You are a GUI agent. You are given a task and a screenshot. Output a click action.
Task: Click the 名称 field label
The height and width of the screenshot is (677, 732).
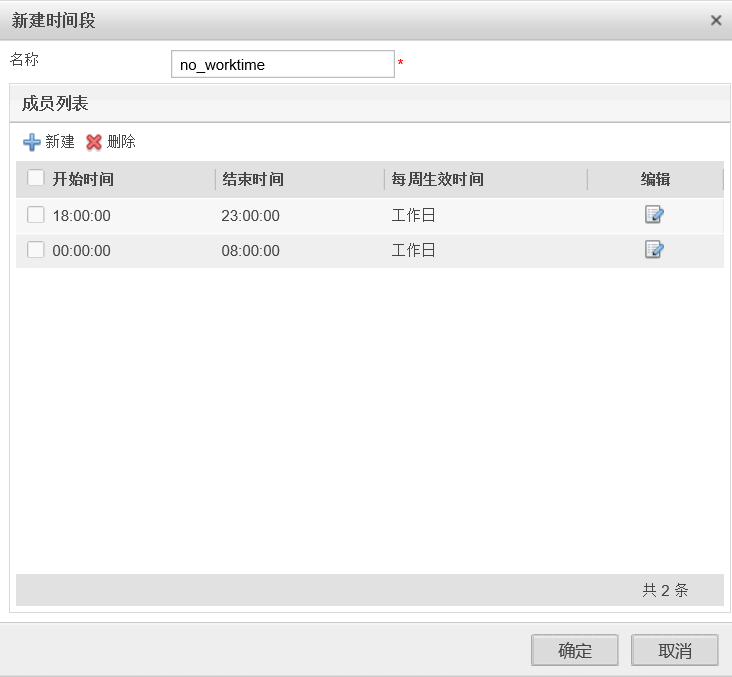point(24,59)
